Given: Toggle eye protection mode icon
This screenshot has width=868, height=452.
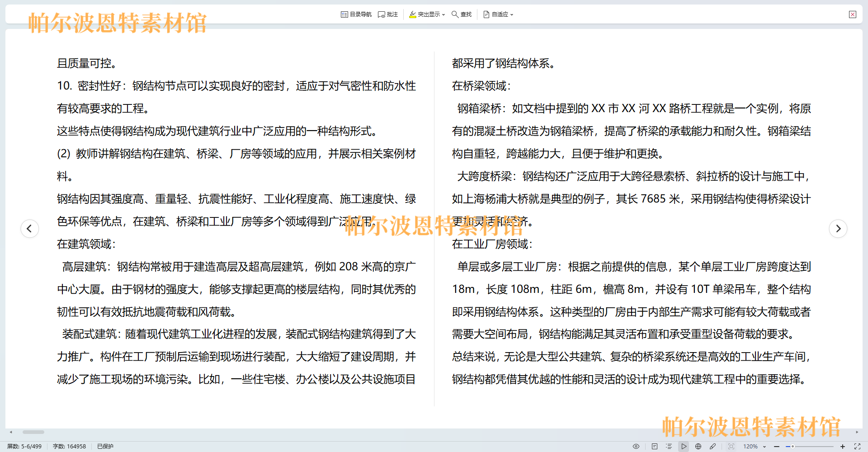Looking at the screenshot, I should pos(636,446).
